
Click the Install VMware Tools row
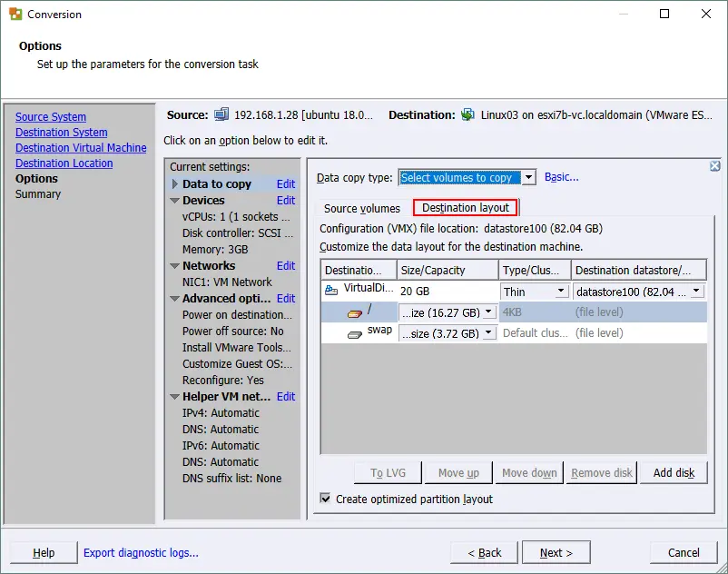click(x=237, y=347)
